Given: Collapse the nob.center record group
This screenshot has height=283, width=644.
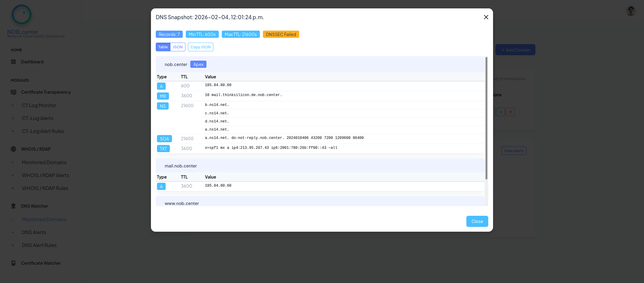Looking at the screenshot, I should click(176, 64).
